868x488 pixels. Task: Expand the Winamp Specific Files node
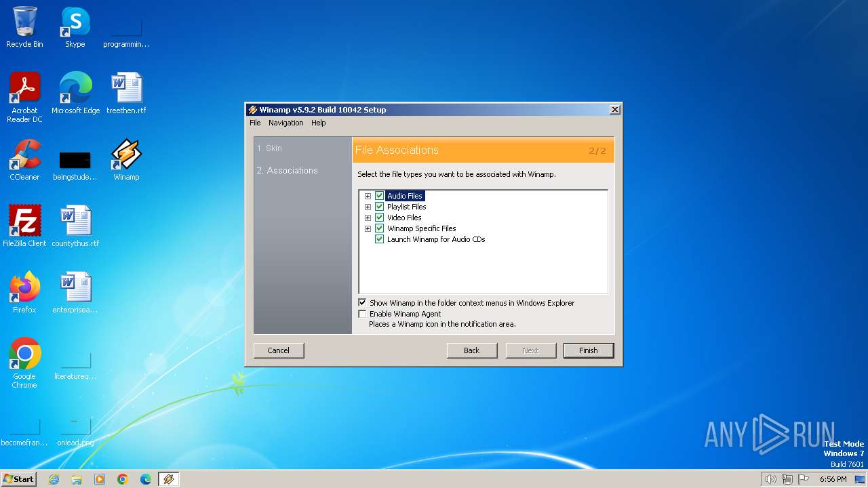pyautogui.click(x=368, y=228)
